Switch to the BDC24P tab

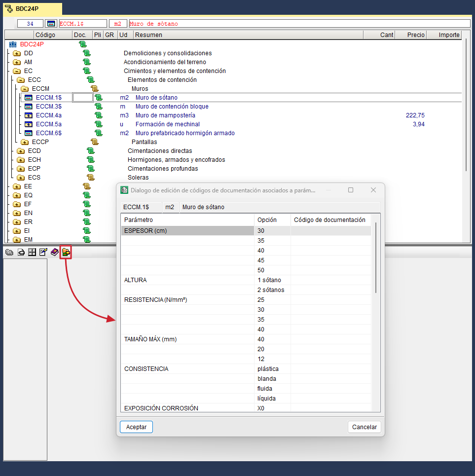tap(33, 8)
